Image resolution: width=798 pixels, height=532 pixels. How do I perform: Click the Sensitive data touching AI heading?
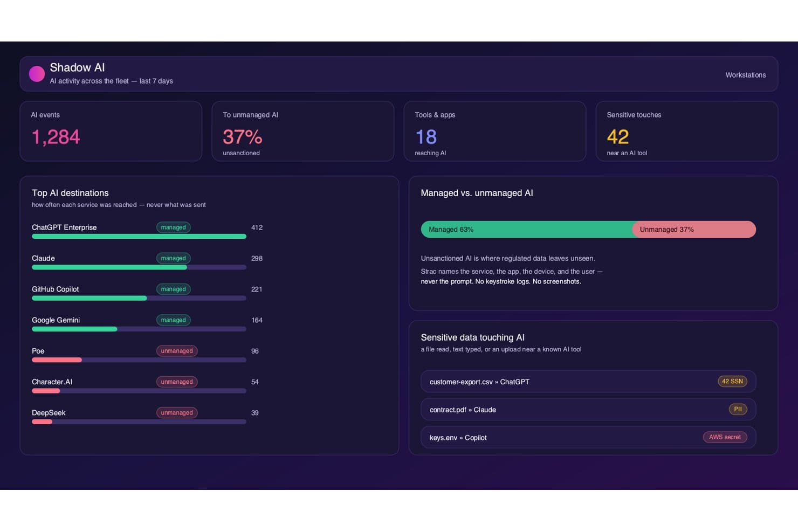(x=472, y=337)
